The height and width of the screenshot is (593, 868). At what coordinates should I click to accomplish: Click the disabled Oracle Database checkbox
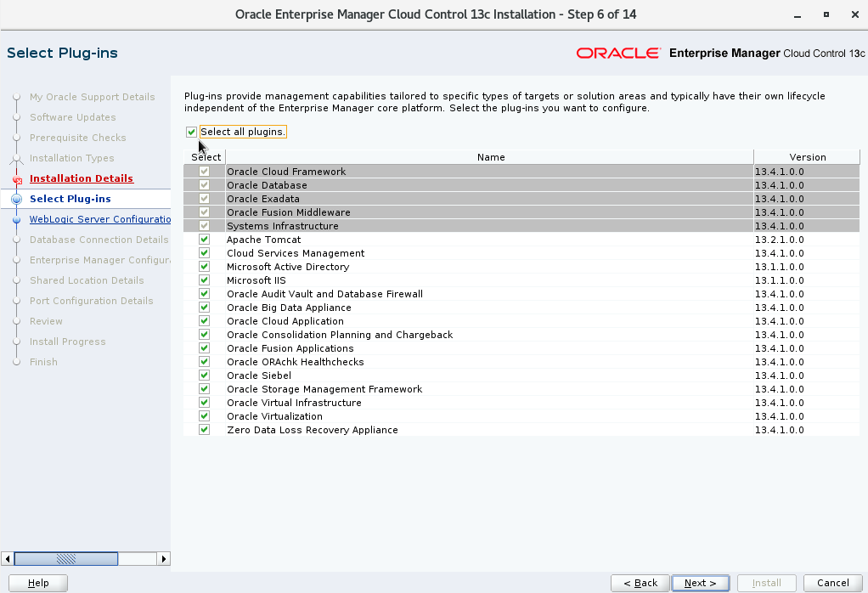[205, 185]
